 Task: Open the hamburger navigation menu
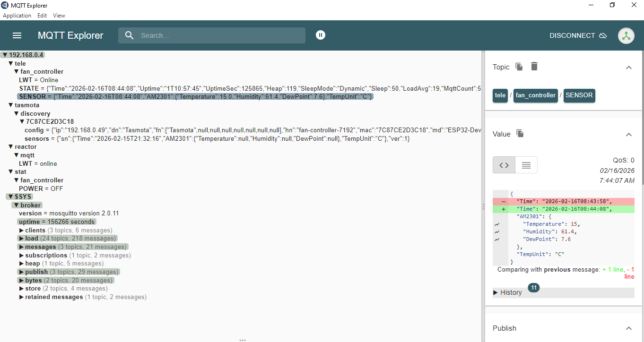click(17, 35)
